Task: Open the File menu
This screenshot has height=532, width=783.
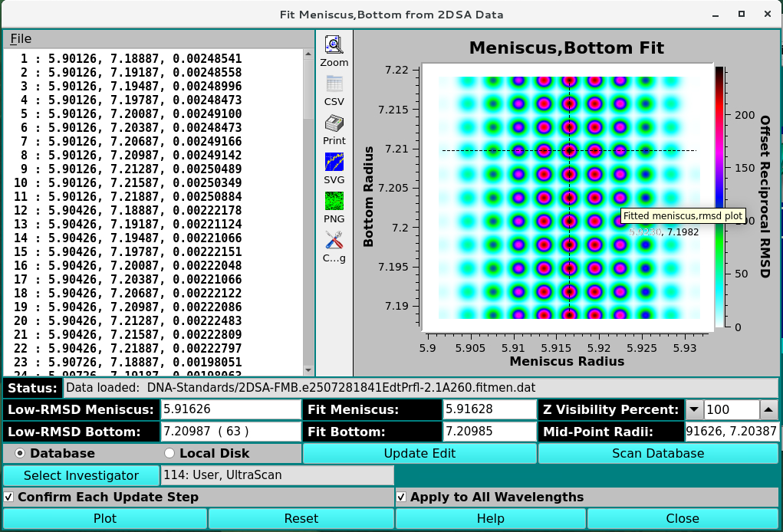Action: click(x=21, y=39)
